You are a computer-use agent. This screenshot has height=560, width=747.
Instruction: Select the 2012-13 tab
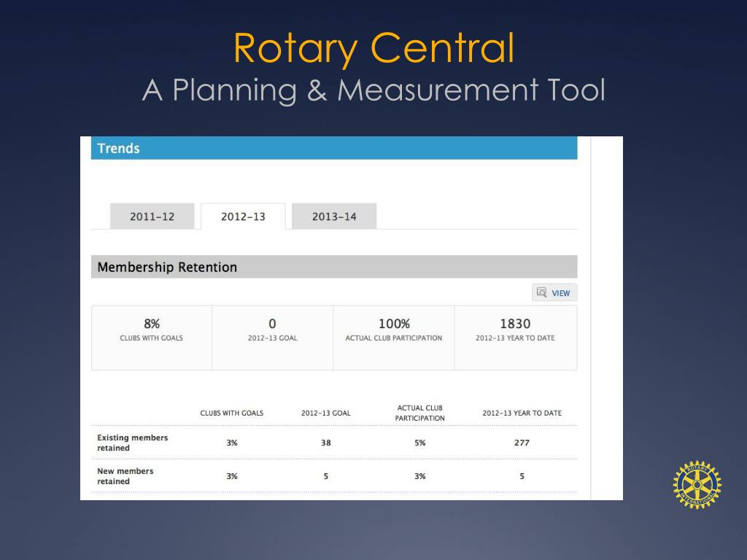click(243, 216)
